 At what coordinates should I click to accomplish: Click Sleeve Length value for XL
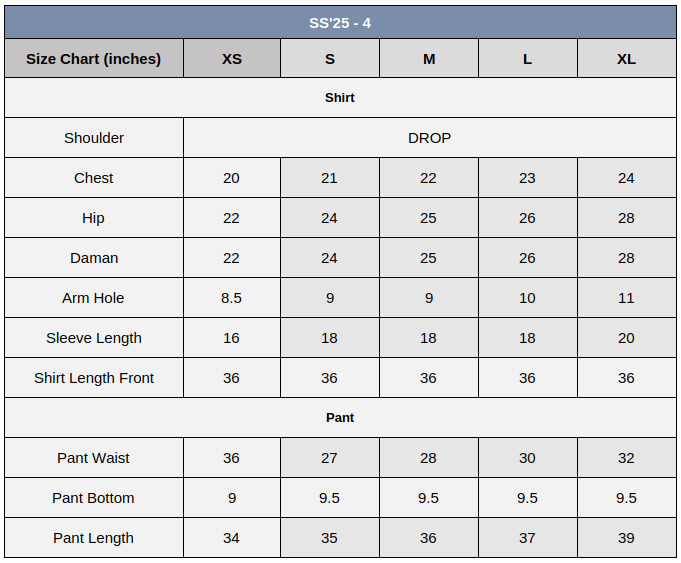(626, 338)
